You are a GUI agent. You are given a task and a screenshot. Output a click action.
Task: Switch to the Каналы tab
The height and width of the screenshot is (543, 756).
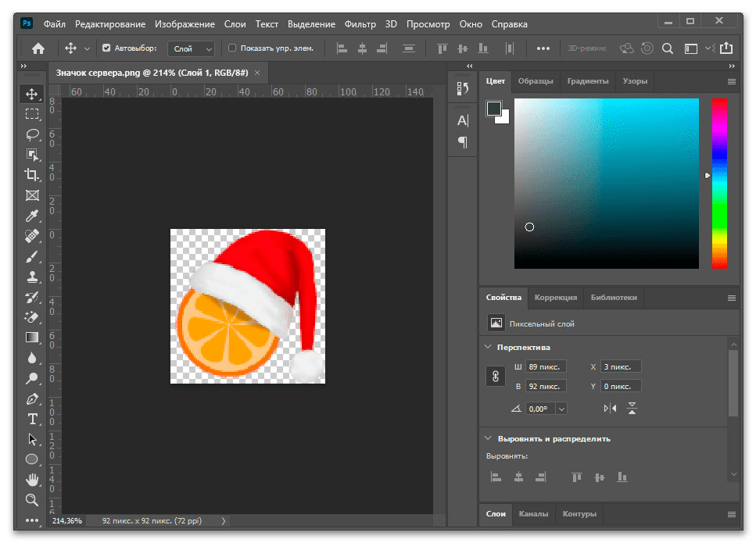(533, 514)
